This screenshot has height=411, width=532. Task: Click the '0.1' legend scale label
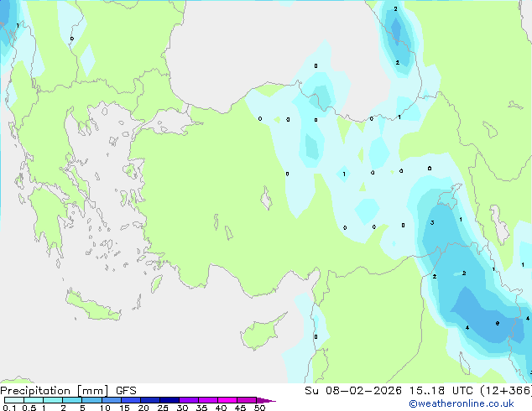(x=9, y=408)
